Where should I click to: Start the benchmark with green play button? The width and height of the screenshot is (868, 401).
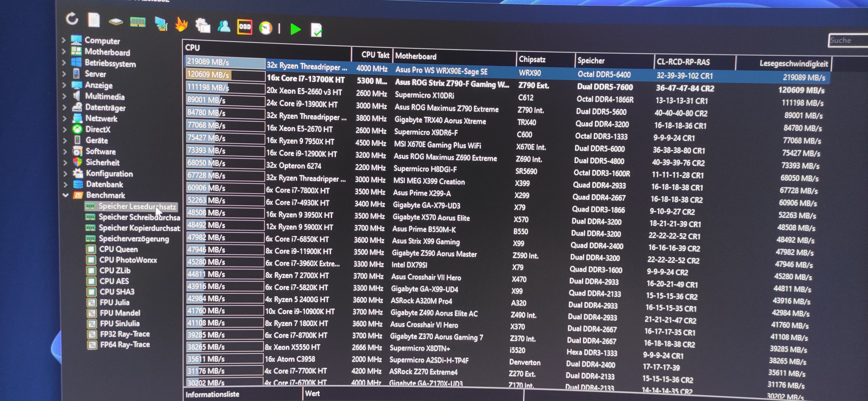click(295, 29)
